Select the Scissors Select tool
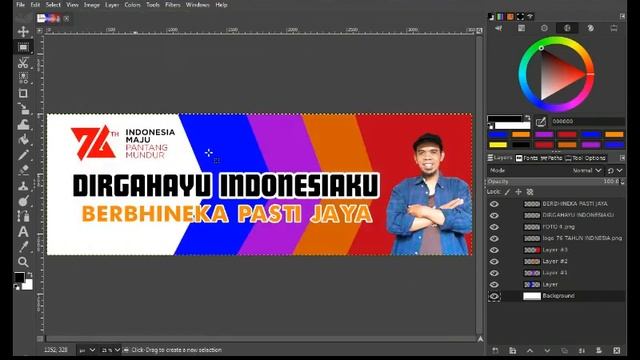The image size is (640, 360). (x=23, y=63)
